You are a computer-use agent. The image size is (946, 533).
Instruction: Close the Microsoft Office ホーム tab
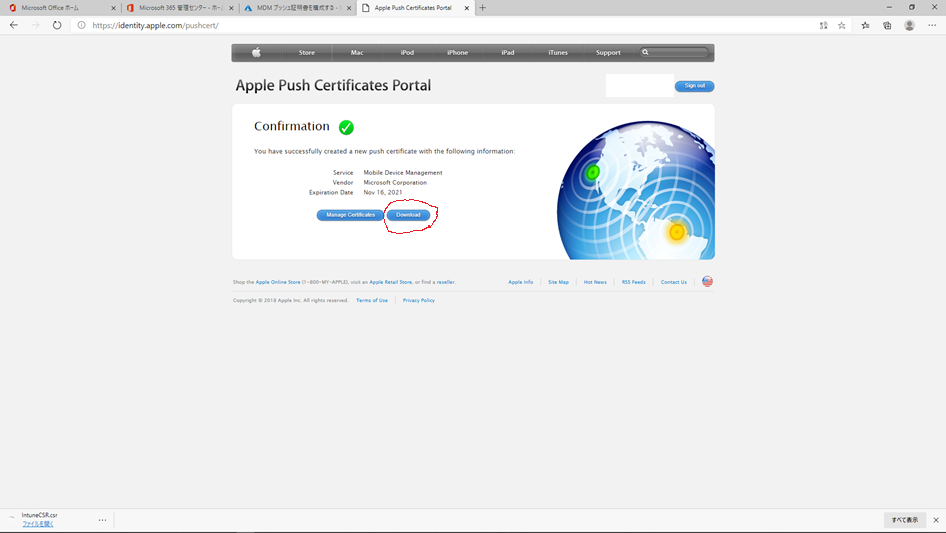(113, 8)
